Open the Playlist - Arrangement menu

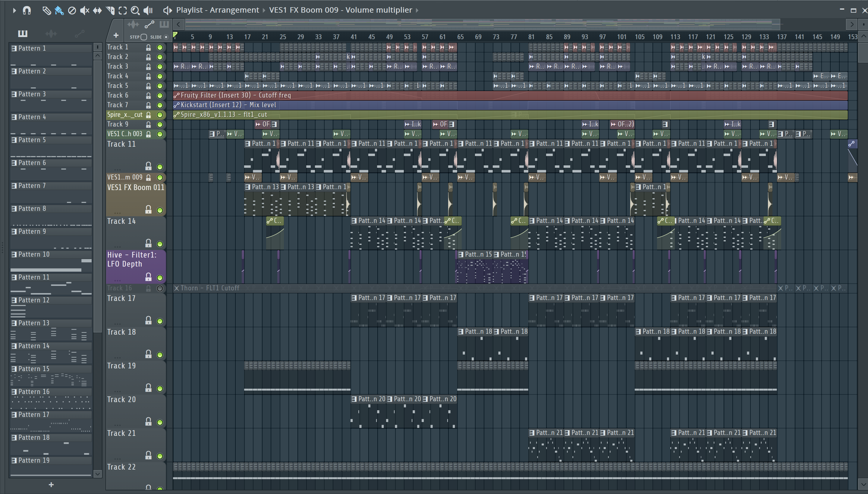[x=217, y=10]
